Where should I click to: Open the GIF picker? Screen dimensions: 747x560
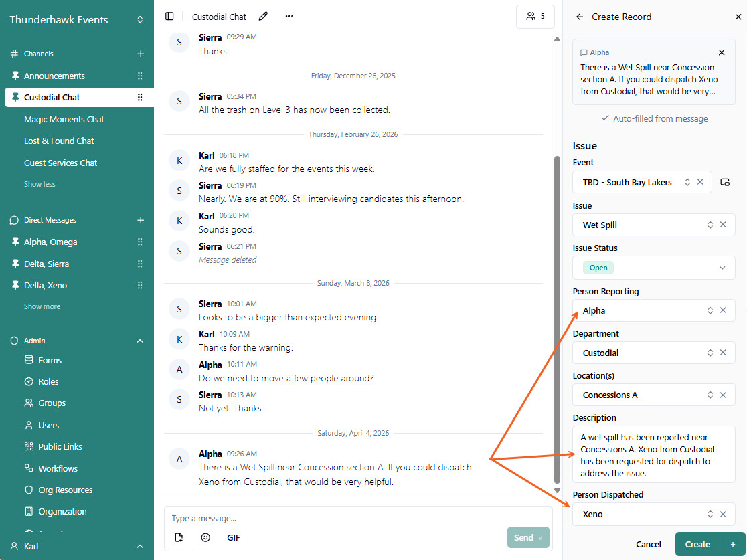(x=234, y=538)
